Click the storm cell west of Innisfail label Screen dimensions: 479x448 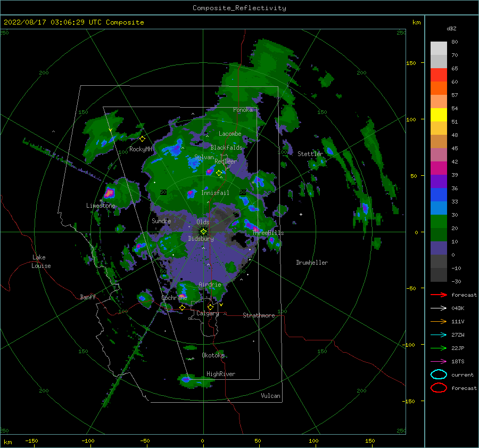(191, 193)
